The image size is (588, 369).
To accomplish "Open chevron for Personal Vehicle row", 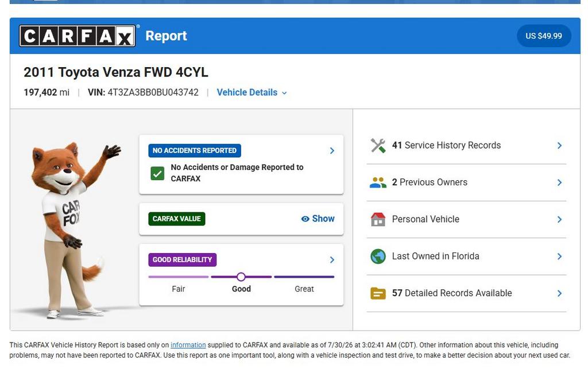I will (x=559, y=220).
